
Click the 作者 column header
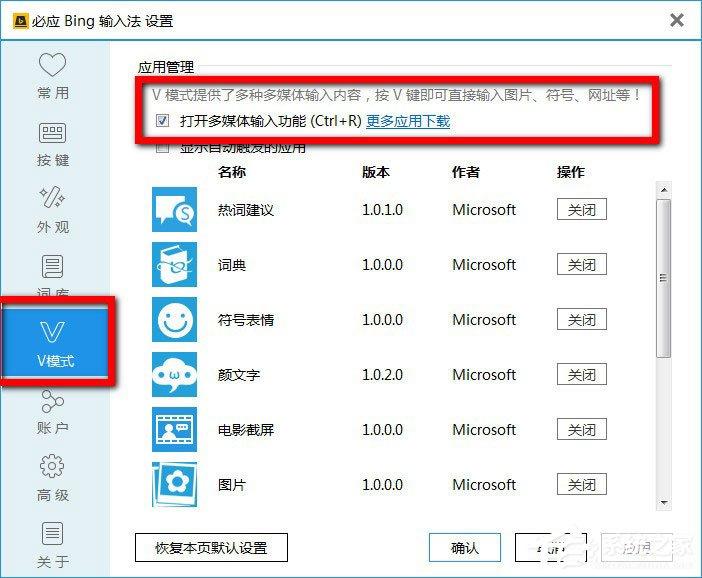click(466, 172)
